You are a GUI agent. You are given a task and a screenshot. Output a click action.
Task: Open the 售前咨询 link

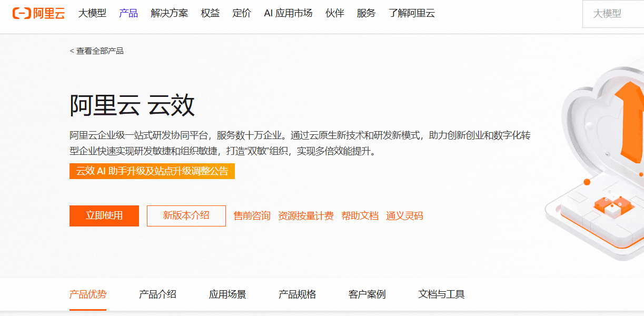pos(252,216)
